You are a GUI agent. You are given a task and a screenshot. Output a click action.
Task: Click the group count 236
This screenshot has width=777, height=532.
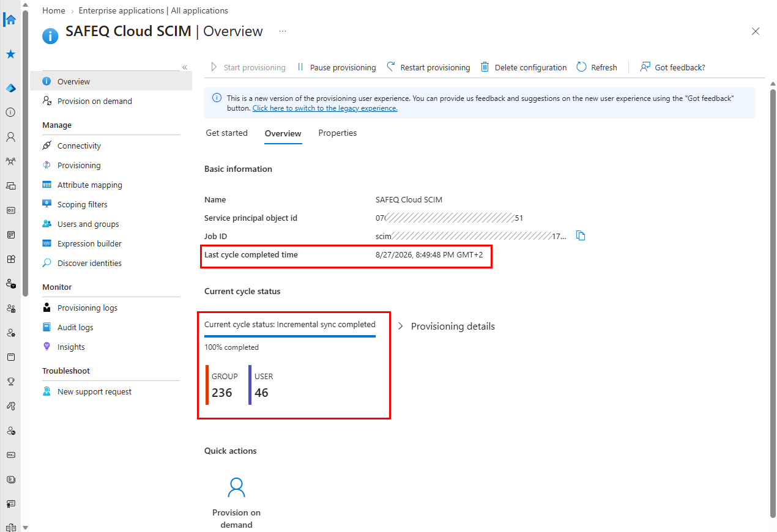221,393
